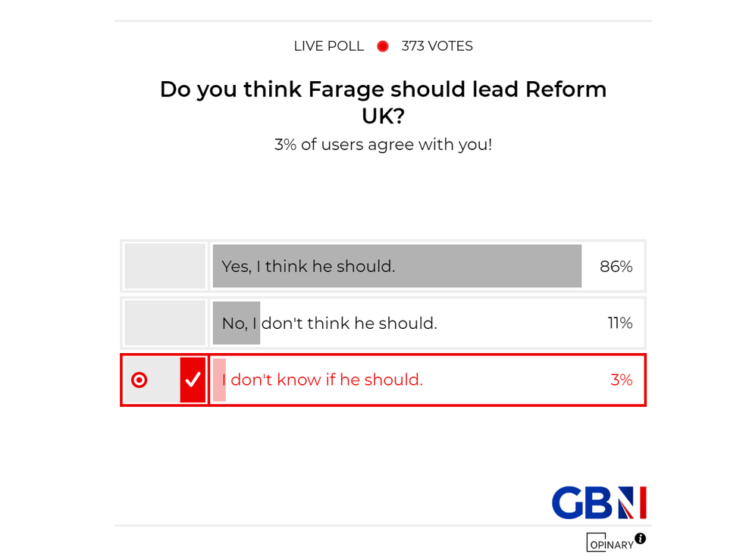Open the Opinary logo link

(610, 543)
